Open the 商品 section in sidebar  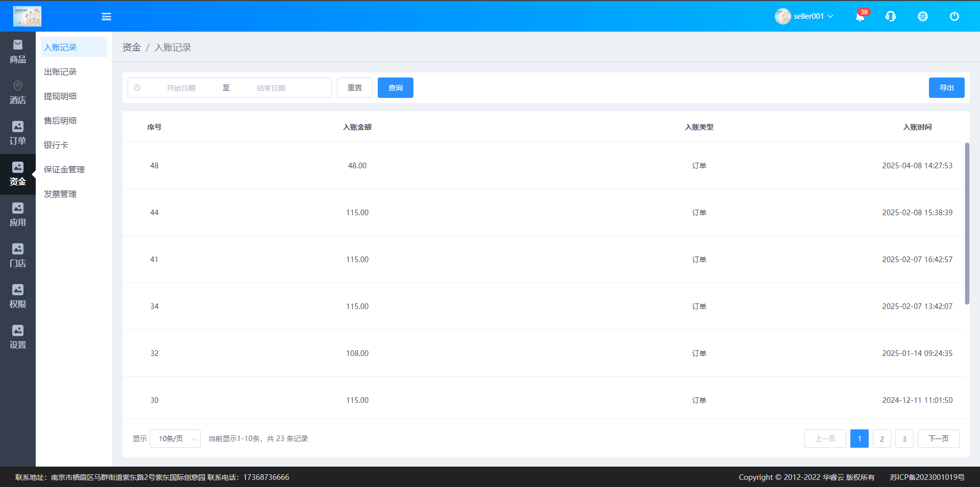(18, 52)
